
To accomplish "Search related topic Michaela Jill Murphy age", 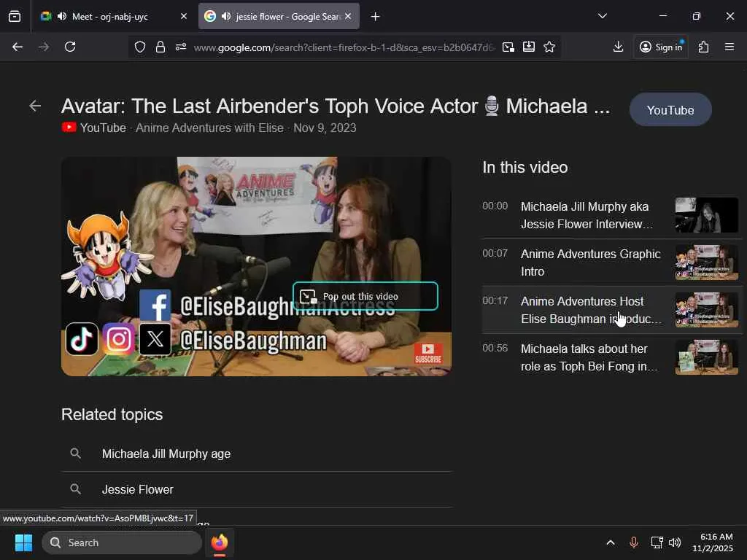I will click(x=256, y=454).
